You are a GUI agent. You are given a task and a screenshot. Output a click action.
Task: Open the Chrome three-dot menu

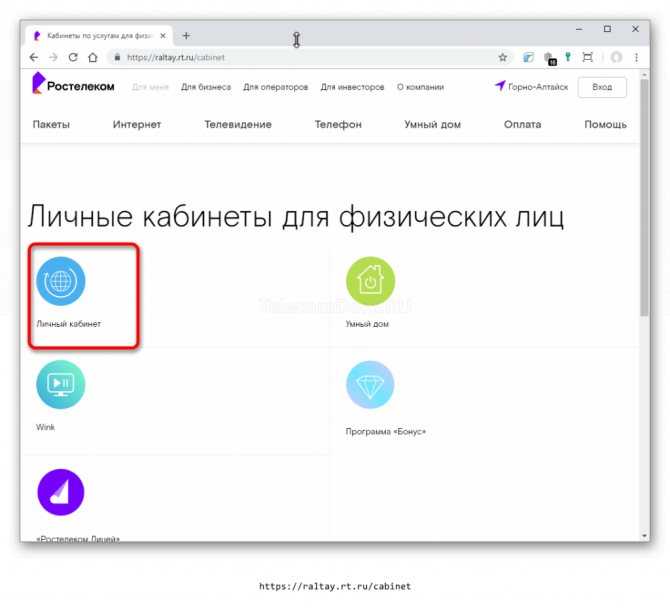pyautogui.click(x=636, y=57)
